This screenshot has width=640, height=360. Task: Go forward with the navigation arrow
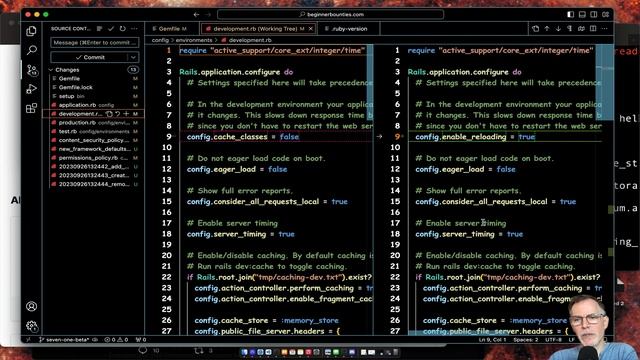(x=208, y=14)
